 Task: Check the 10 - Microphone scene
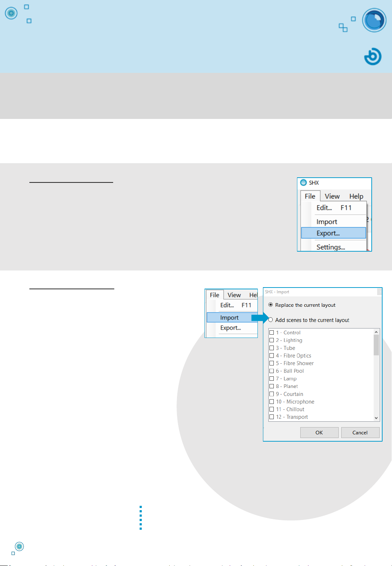272,402
